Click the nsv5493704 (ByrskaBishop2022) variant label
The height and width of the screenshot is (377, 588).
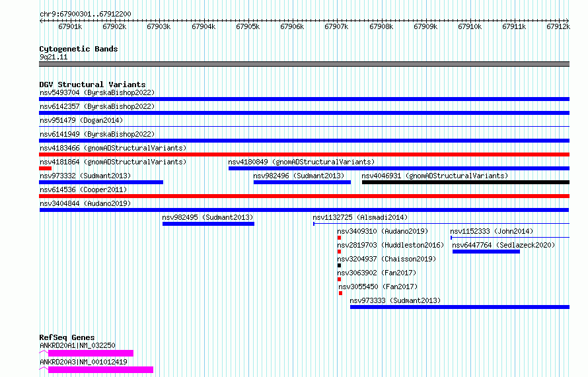tap(97, 92)
